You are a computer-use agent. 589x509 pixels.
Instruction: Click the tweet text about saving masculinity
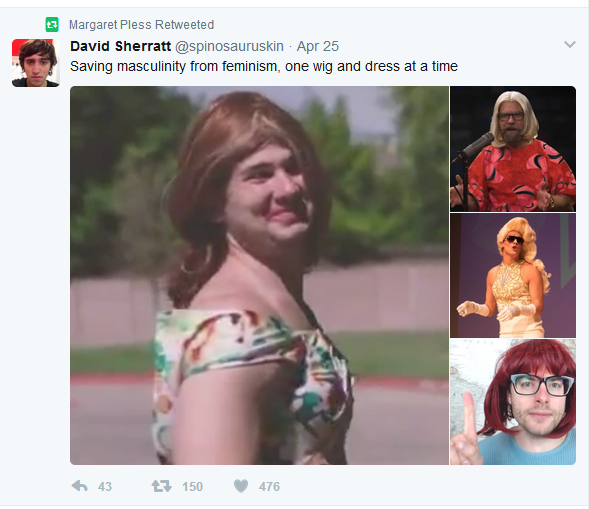264,66
